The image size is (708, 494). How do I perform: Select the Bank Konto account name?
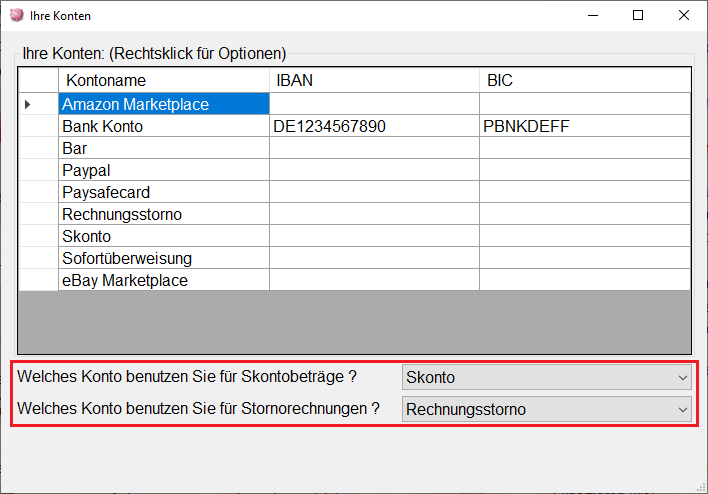click(164, 126)
